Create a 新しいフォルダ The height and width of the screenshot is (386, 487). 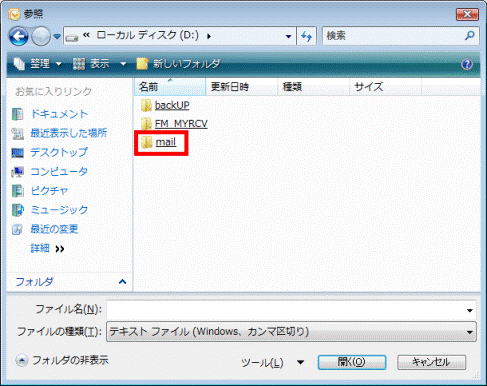178,63
